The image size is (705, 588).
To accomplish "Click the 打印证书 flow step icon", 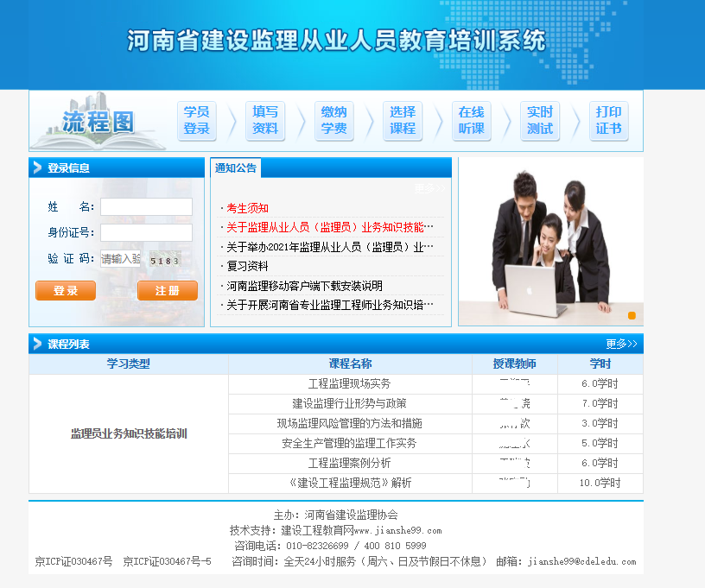I will coord(608,121).
